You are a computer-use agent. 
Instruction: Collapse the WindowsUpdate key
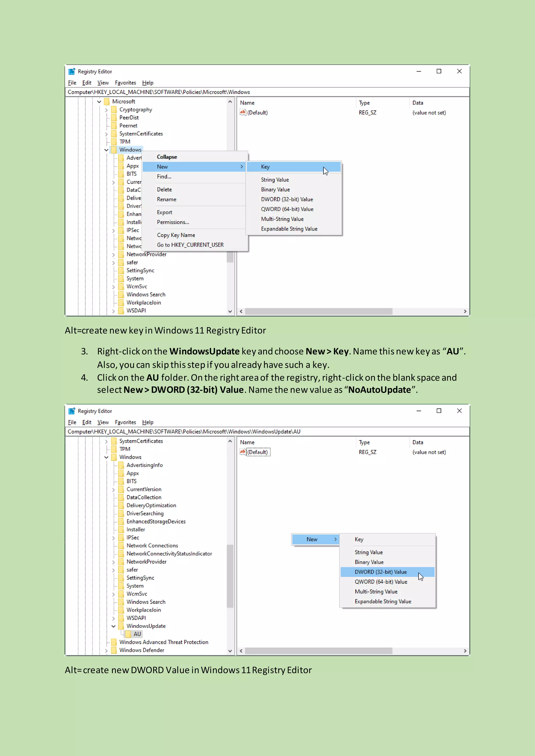coord(114,626)
